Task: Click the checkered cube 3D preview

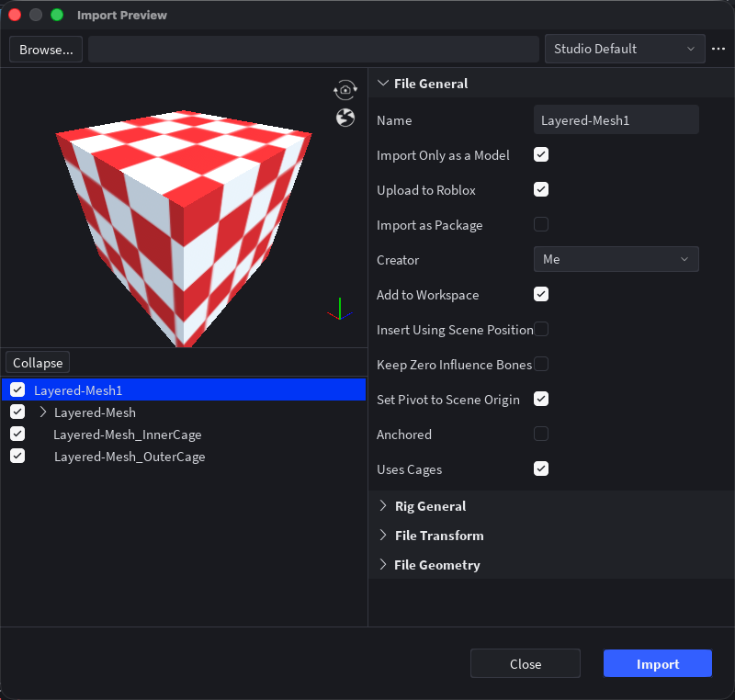Action: pyautogui.click(x=184, y=228)
